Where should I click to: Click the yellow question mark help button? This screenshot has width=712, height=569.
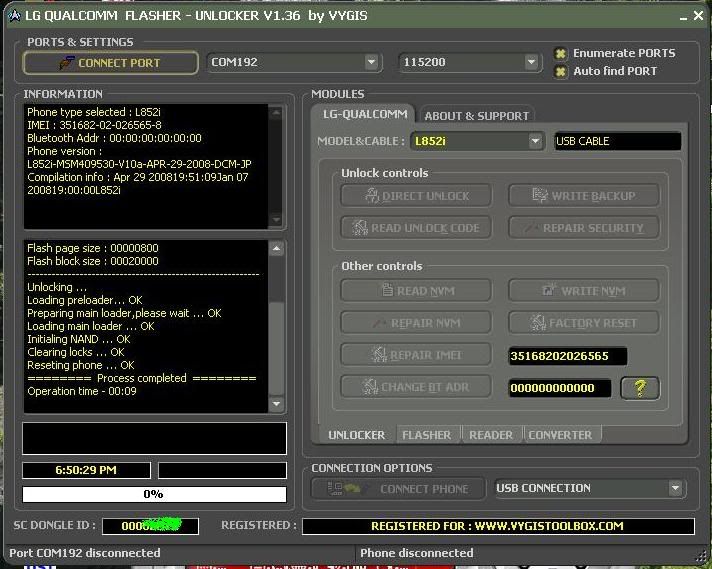point(640,388)
